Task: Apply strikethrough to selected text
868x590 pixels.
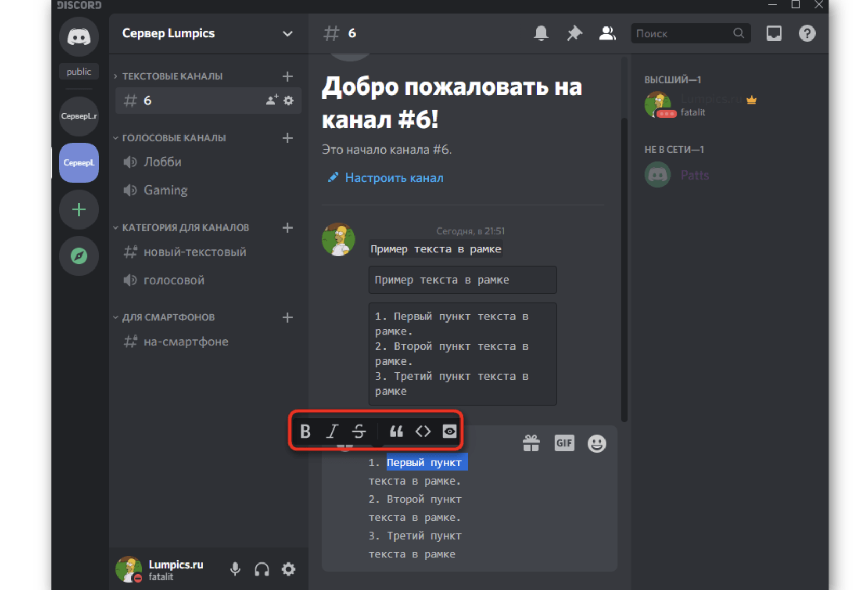Action: coord(359,432)
